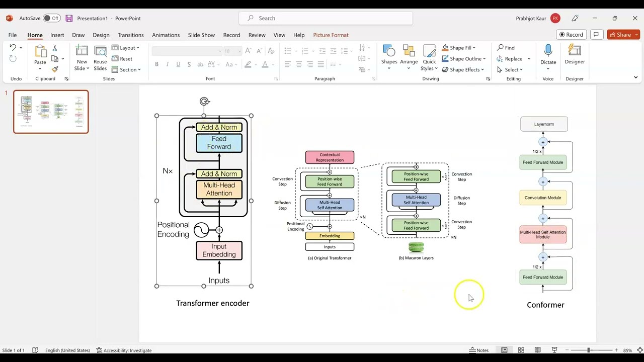Switch to the Design tab
This screenshot has width=644, height=362.
101,35
